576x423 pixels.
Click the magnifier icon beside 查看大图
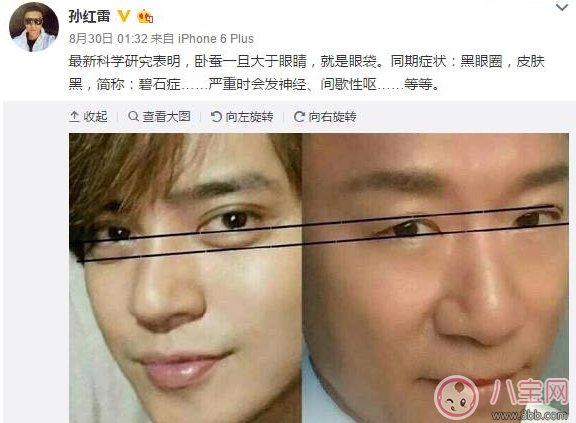tap(133, 116)
